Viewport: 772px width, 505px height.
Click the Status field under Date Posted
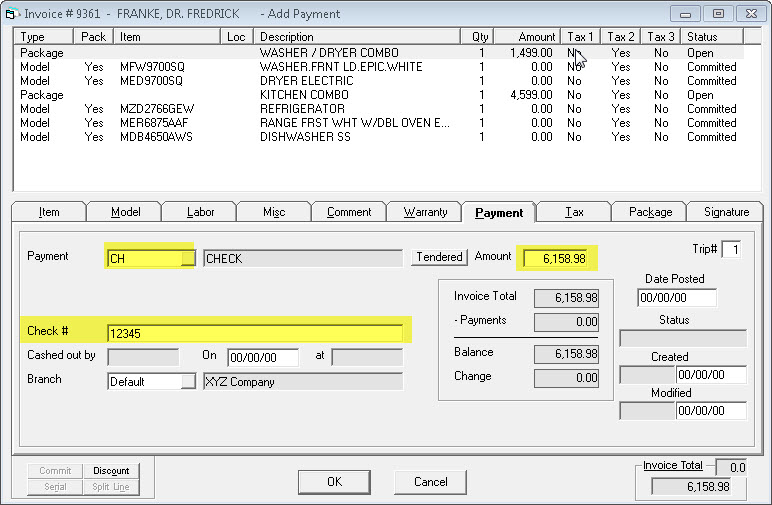click(x=683, y=339)
